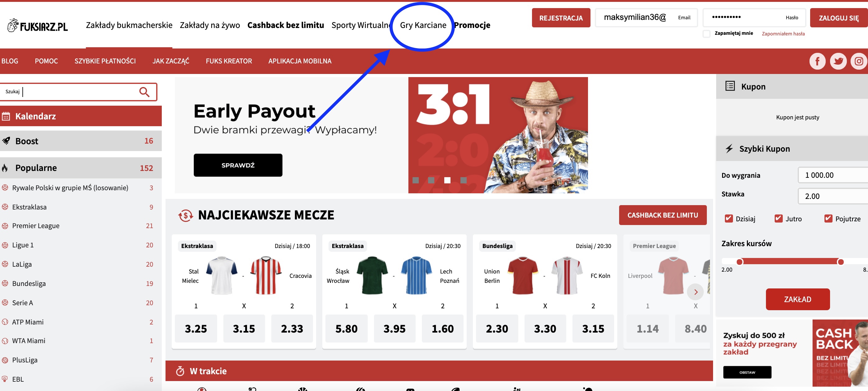Tick the Zapamiętaj mnie checkbox
The height and width of the screenshot is (391, 868).
(x=707, y=34)
